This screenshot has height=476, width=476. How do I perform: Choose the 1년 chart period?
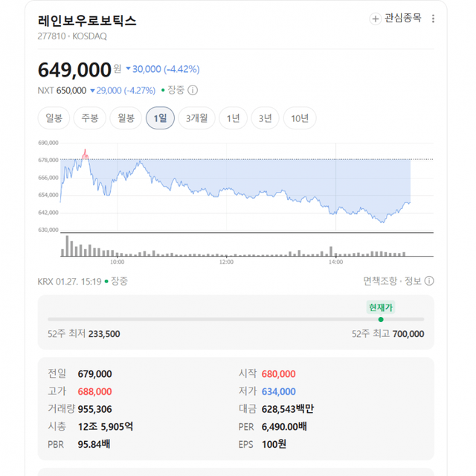coord(234,118)
